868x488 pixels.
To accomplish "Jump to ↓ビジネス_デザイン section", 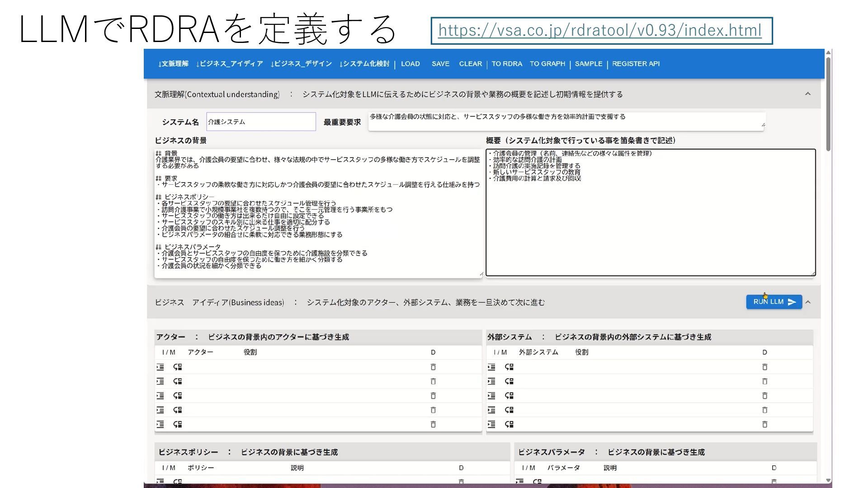I will pos(301,64).
